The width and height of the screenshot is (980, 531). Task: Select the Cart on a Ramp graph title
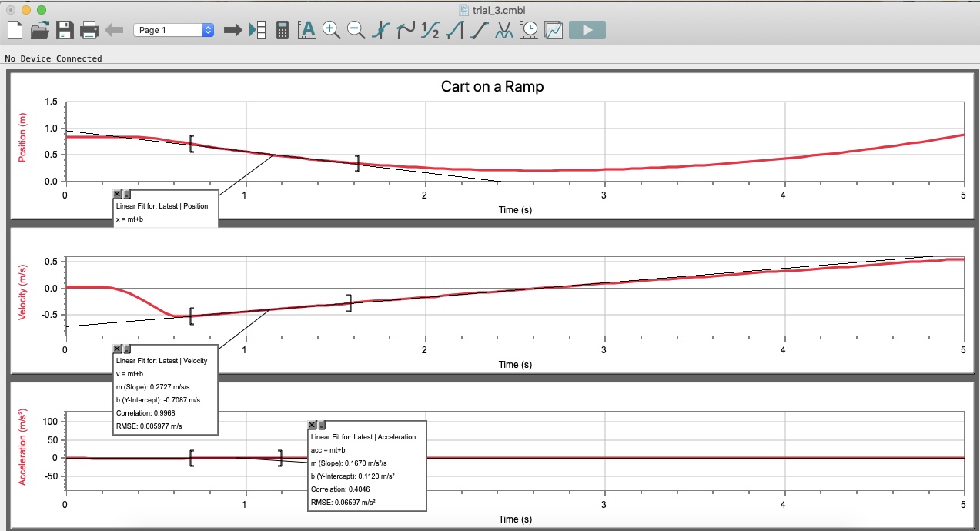coord(492,86)
